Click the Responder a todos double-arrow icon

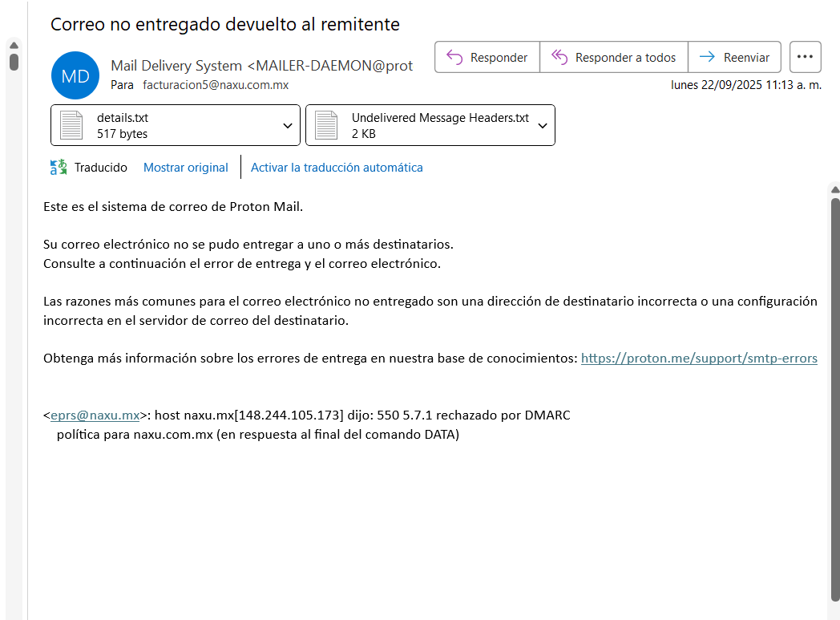[559, 57]
